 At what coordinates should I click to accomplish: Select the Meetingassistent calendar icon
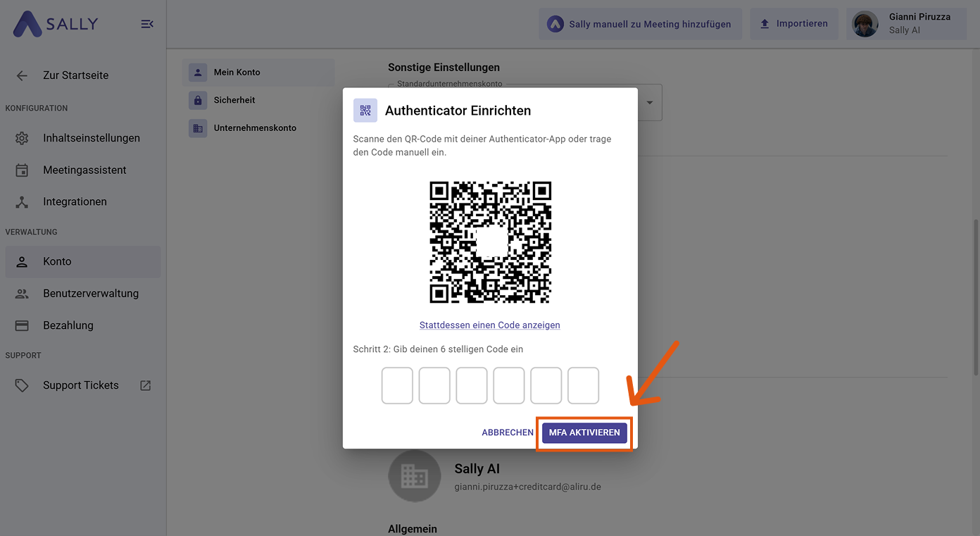pos(21,170)
